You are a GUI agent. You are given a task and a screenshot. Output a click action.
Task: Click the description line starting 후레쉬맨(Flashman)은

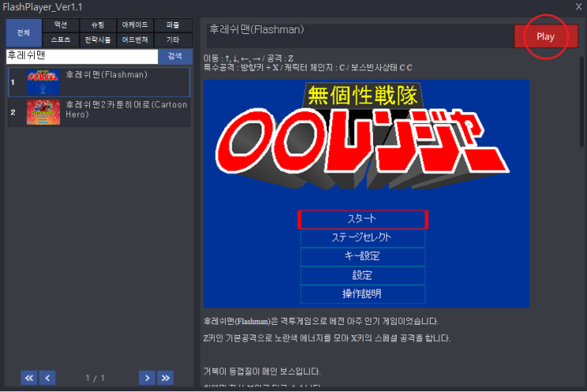pyautogui.click(x=321, y=321)
